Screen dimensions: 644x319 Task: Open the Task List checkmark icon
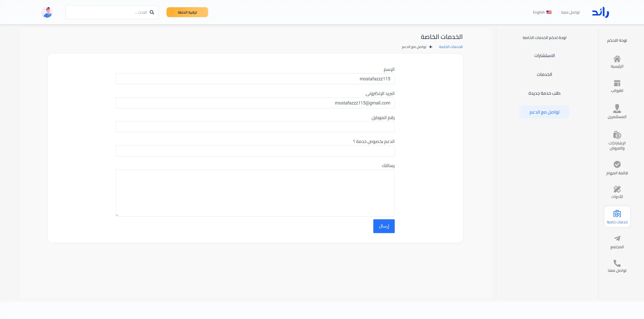point(617,165)
